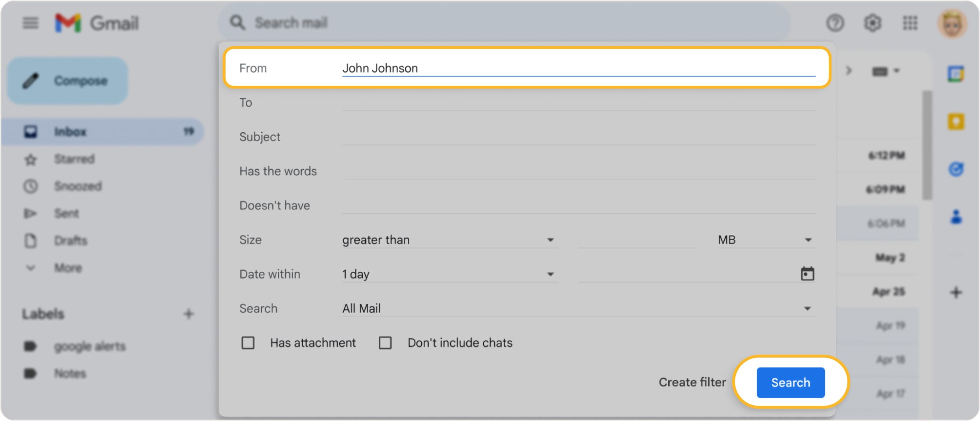The image size is (980, 421).
Task: Click the blue Search button
Action: 790,382
